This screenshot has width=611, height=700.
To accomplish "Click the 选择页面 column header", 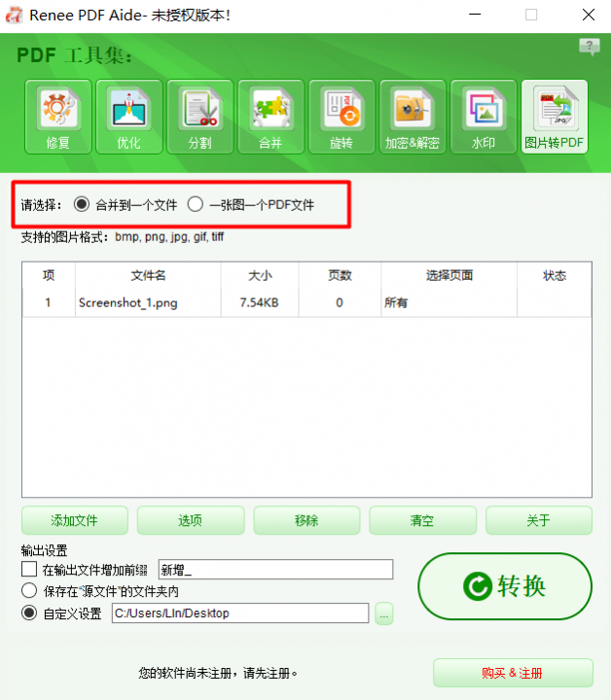I will (x=449, y=275).
